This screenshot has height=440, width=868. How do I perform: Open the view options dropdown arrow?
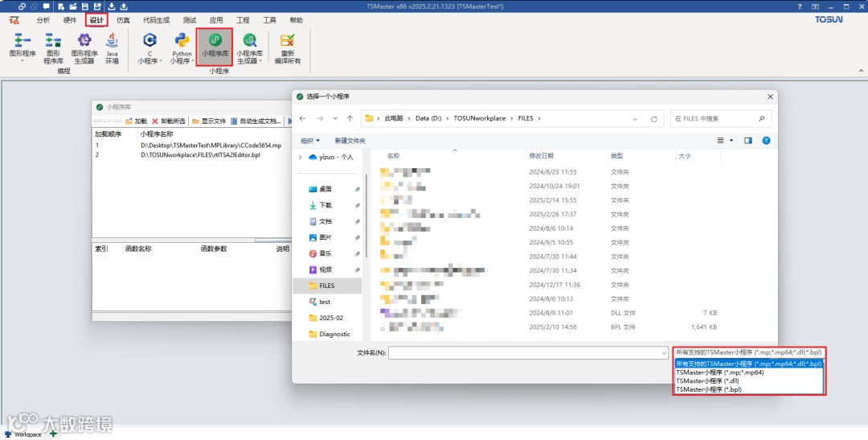[731, 141]
